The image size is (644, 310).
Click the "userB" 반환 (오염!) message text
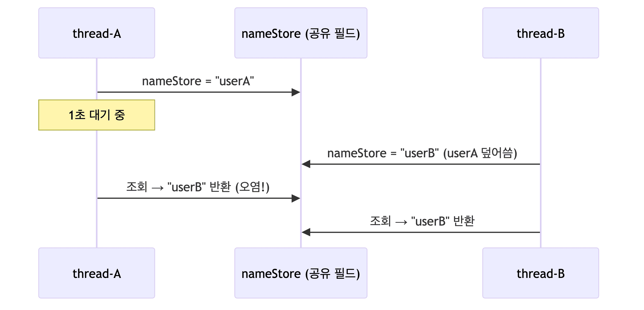click(x=198, y=187)
